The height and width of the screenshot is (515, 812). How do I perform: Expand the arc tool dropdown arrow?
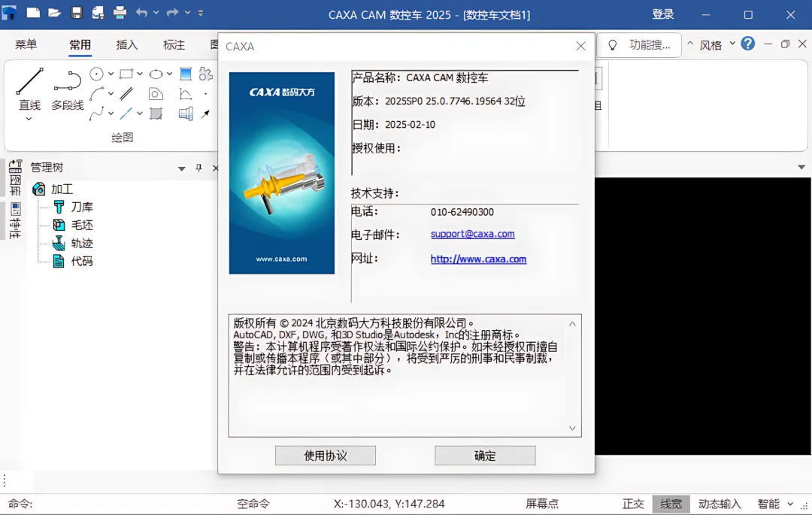(x=111, y=94)
